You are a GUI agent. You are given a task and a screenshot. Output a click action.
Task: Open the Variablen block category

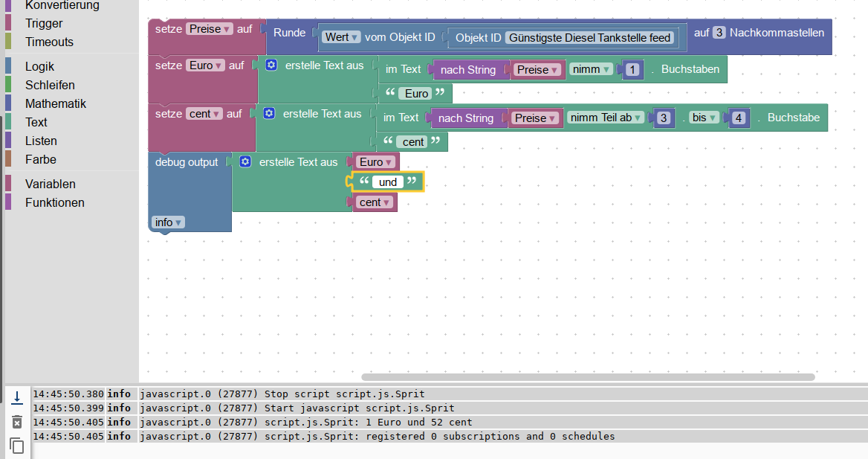(51, 184)
